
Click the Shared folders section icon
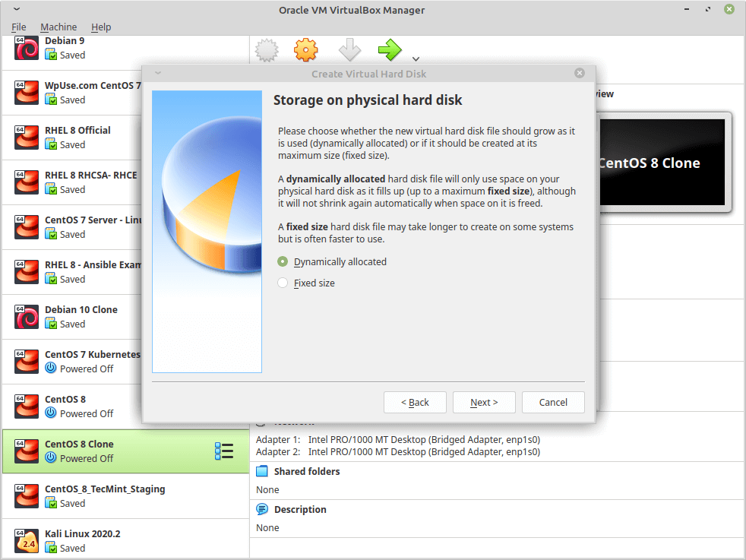coord(262,472)
